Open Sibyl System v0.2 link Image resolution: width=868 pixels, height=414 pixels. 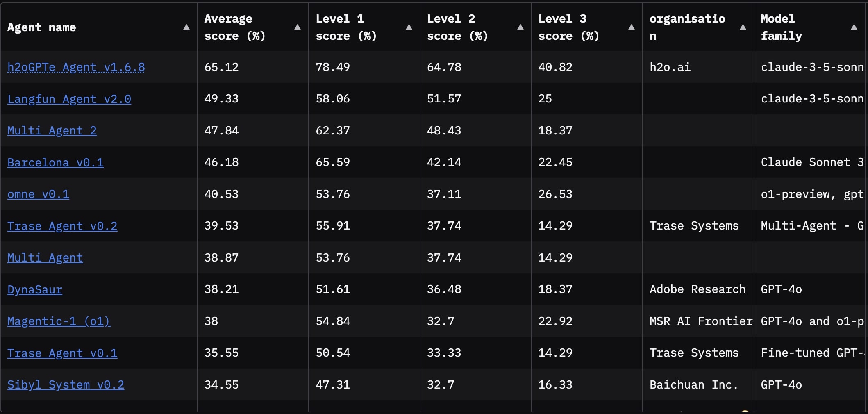pyautogui.click(x=66, y=385)
